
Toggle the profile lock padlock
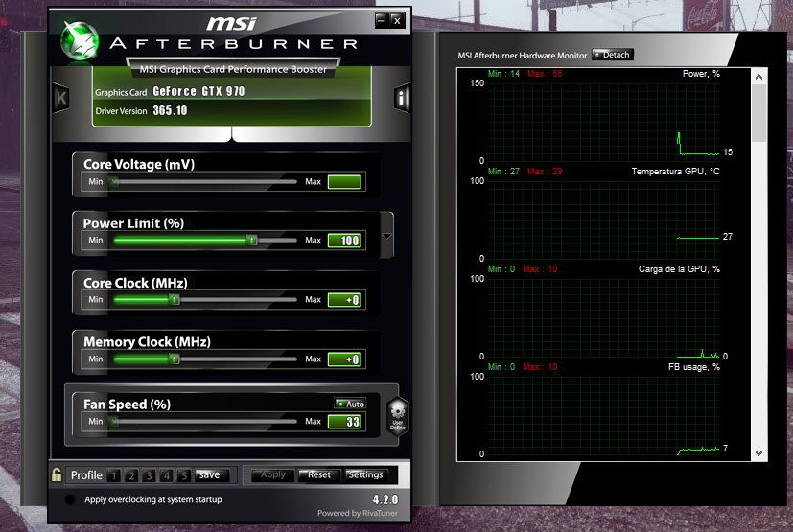(x=57, y=474)
